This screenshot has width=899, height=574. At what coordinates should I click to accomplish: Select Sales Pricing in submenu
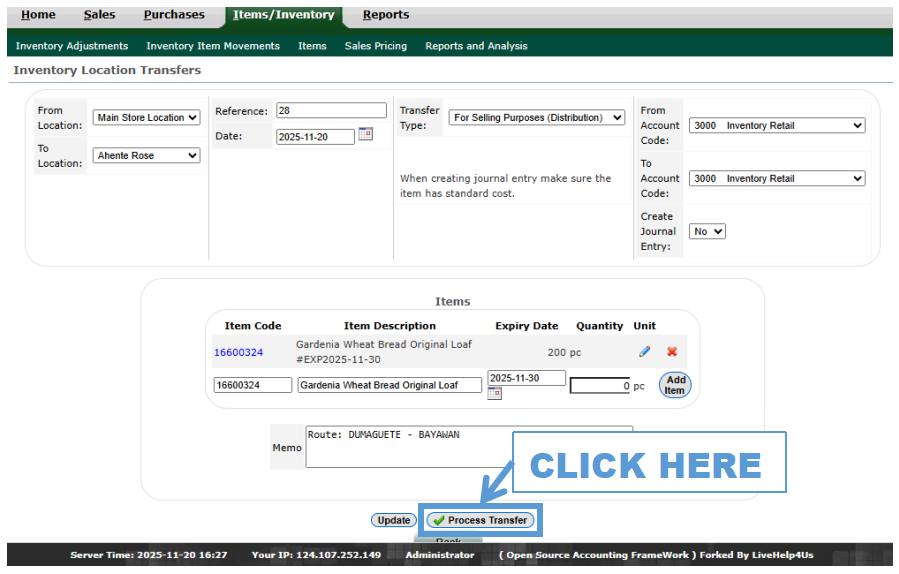click(x=375, y=46)
